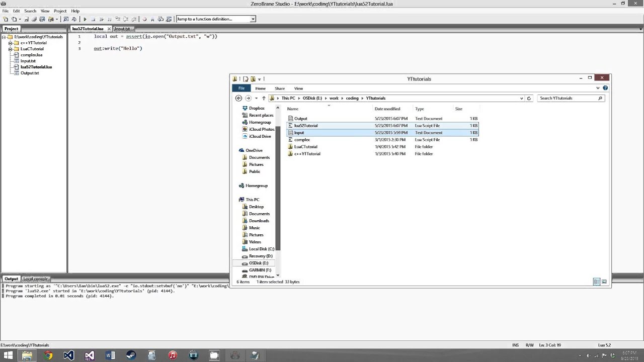Select complex.lua in the project tree
This screenshot has width=644, height=362.
(31, 55)
